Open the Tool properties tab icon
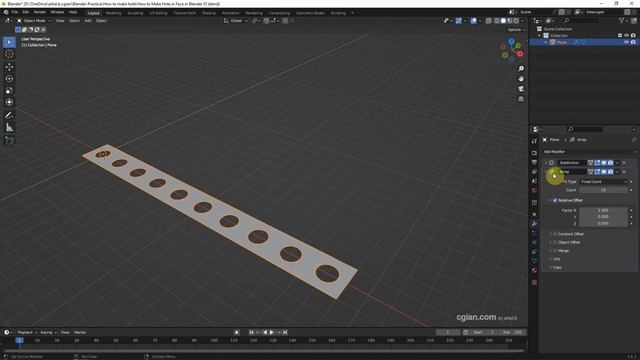 click(534, 141)
